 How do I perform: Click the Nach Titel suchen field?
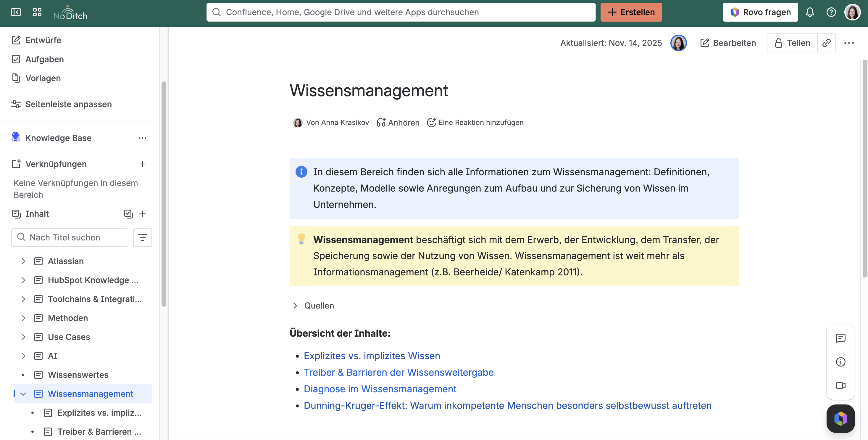(70, 237)
